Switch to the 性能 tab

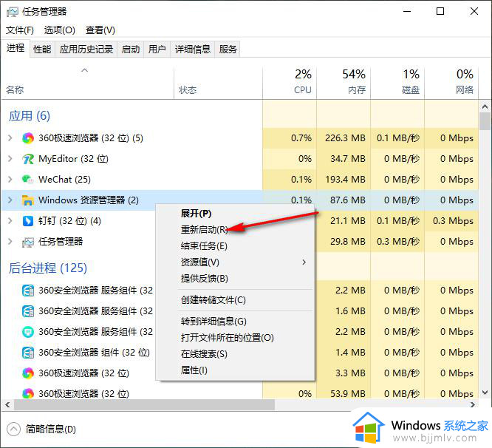42,50
